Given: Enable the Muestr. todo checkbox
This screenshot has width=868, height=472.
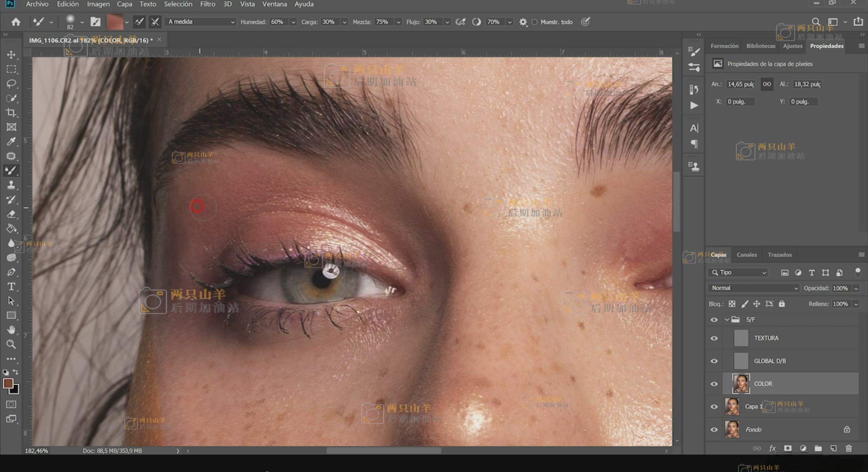Looking at the screenshot, I should [534, 22].
